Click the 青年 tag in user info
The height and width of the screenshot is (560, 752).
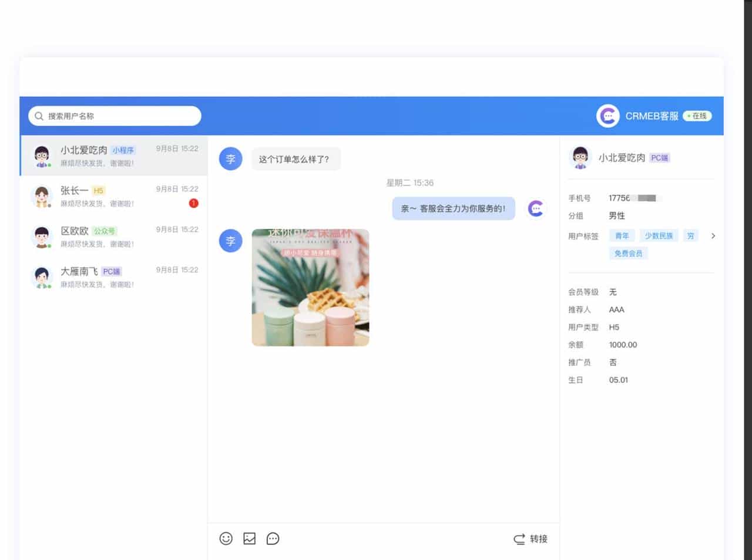(622, 235)
